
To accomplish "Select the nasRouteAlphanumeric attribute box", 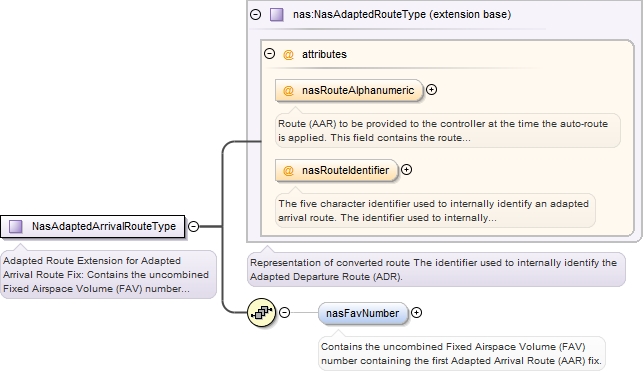I will [349, 90].
